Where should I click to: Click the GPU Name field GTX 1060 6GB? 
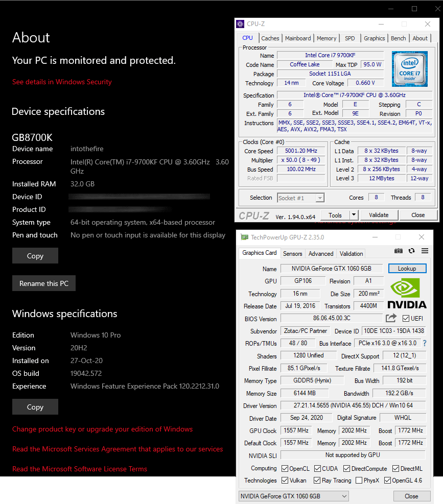[332, 269]
